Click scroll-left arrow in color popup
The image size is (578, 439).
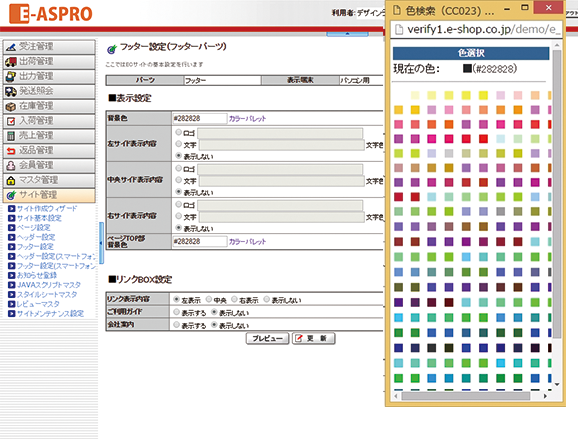[396, 396]
